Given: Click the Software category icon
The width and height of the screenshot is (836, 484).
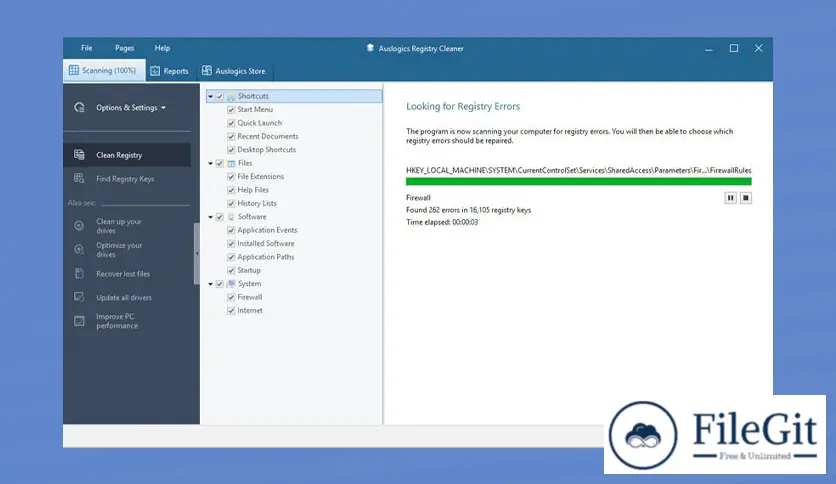Looking at the screenshot, I should pos(231,217).
